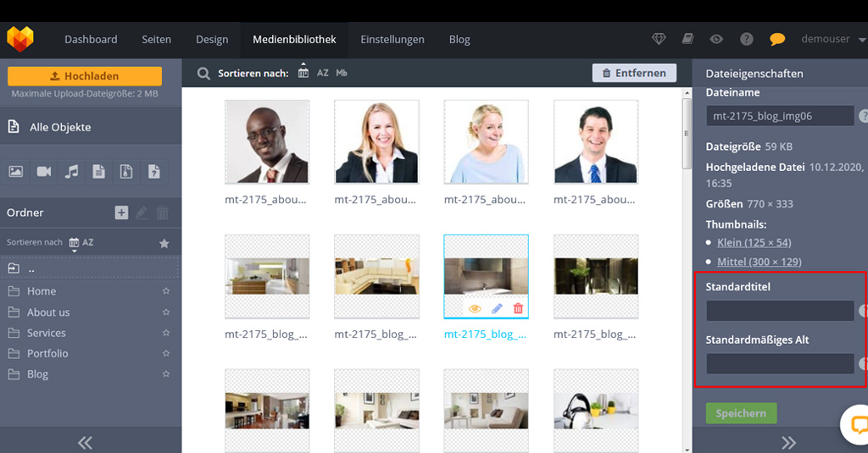This screenshot has width=868, height=453.
Task: Filter media library by video files
Action: 44,172
